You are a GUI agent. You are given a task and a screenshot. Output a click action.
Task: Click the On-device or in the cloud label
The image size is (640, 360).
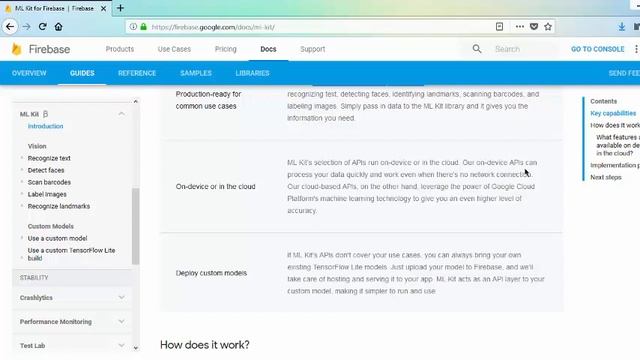[x=216, y=187]
